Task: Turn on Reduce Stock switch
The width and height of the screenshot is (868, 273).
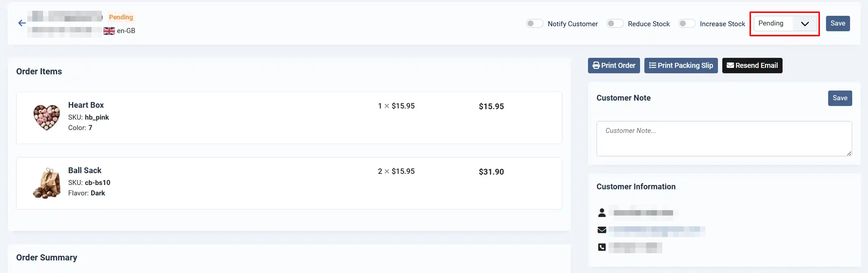Action: (615, 24)
